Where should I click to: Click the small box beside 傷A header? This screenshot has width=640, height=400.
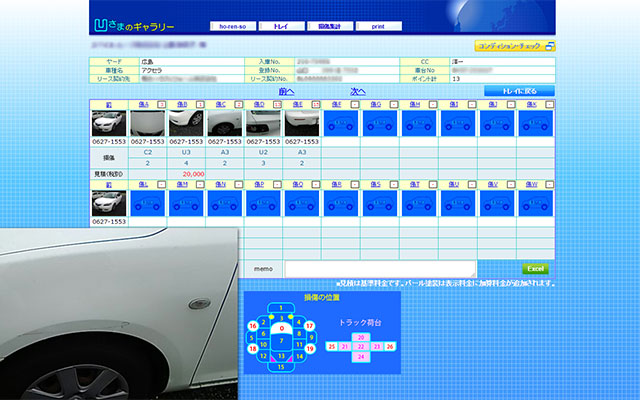[162, 105]
